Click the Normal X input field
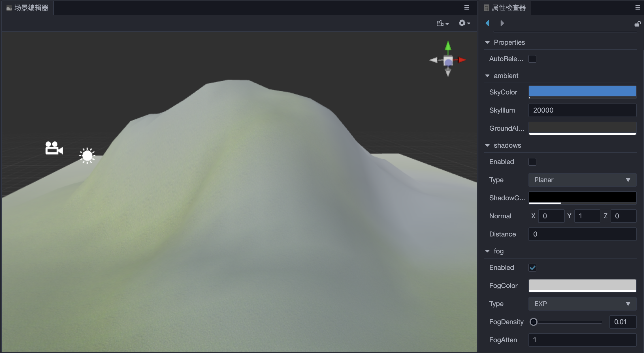644x353 pixels. [551, 216]
